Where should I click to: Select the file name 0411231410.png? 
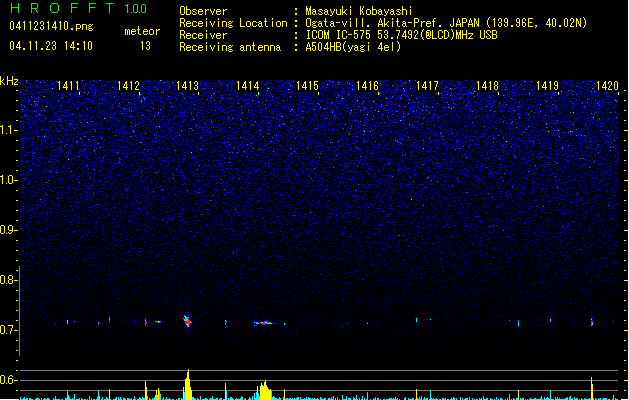(x=51, y=26)
